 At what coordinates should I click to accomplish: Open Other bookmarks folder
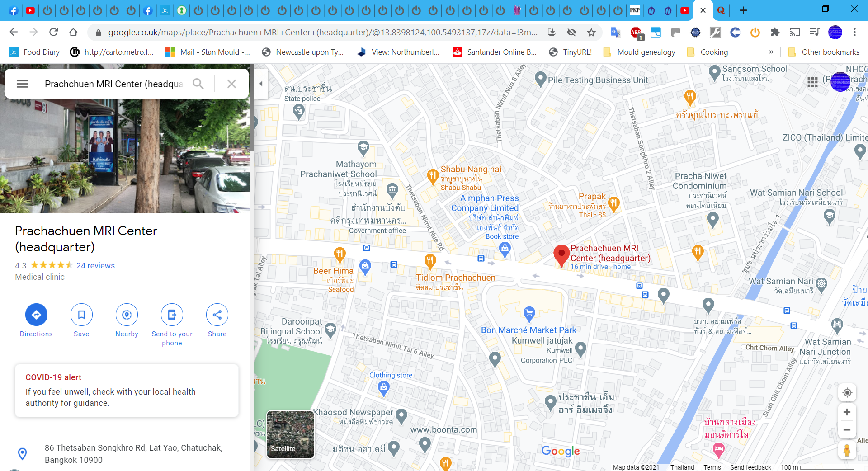pos(823,52)
